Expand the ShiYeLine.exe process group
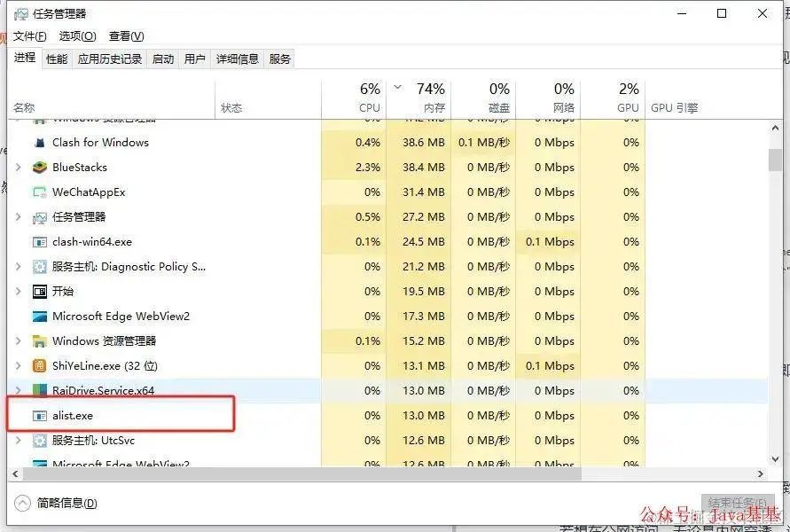The width and height of the screenshot is (790, 532). (18, 365)
